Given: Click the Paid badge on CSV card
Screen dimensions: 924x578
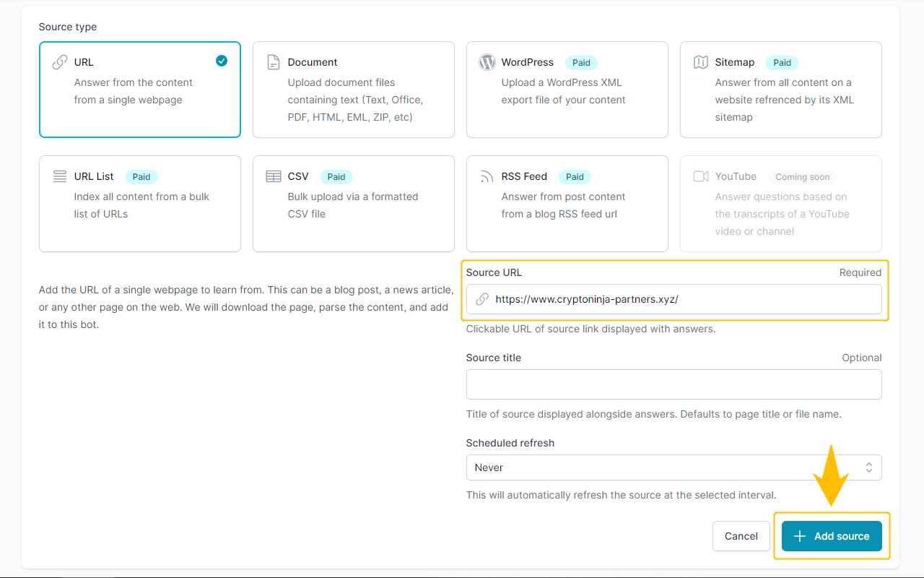Looking at the screenshot, I should click(336, 177).
